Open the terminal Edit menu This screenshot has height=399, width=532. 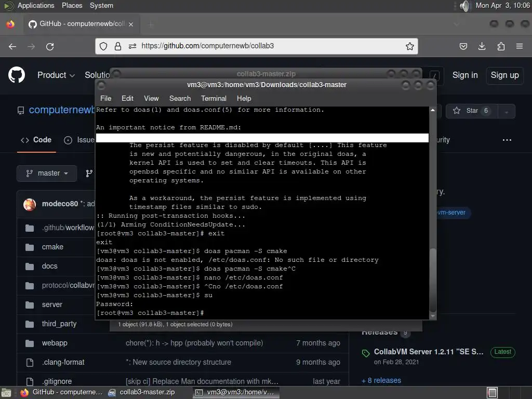pyautogui.click(x=127, y=98)
